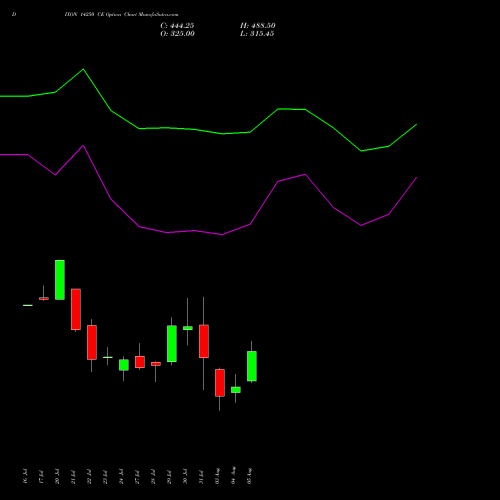Click the 29 Jul date label
This screenshot has height=500, width=500.
click(169, 476)
